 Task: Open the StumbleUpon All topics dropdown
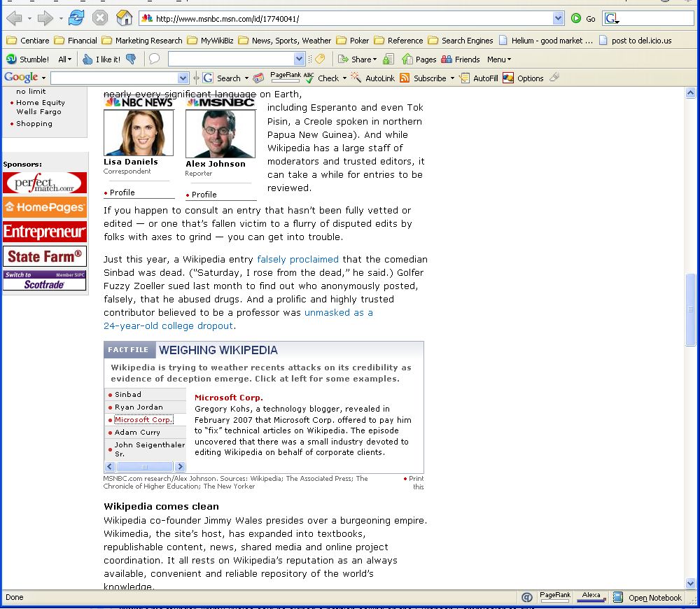tap(64, 59)
